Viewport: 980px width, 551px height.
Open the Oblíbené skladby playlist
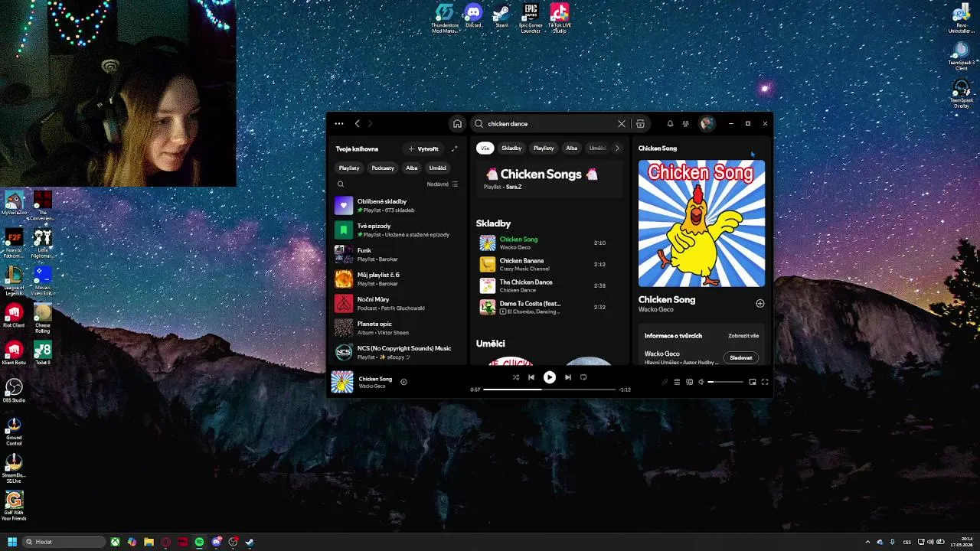coord(398,205)
